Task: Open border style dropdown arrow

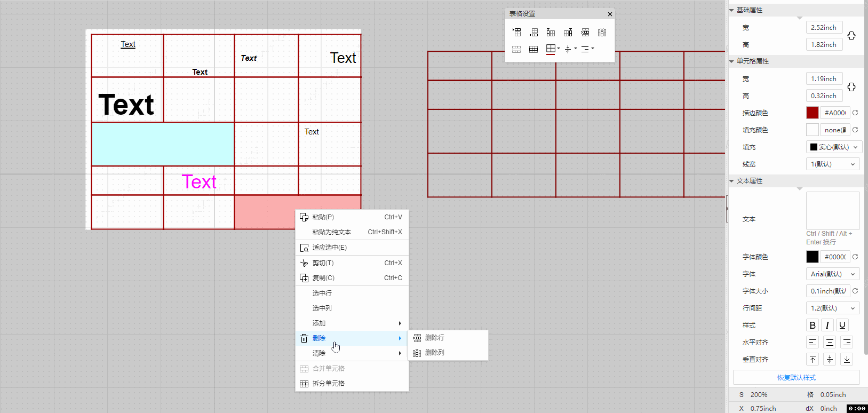Action: (x=559, y=49)
